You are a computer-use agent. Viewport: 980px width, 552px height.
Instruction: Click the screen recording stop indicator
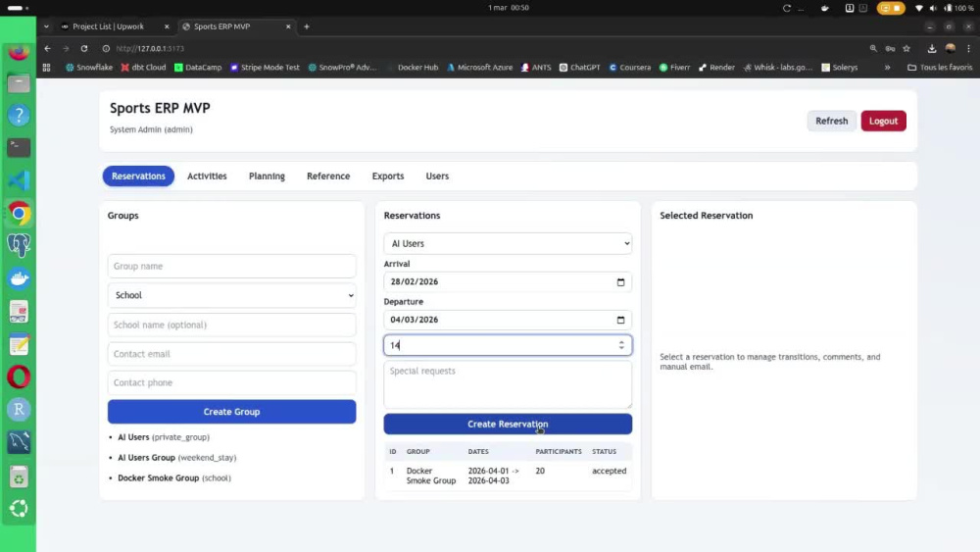891,8
